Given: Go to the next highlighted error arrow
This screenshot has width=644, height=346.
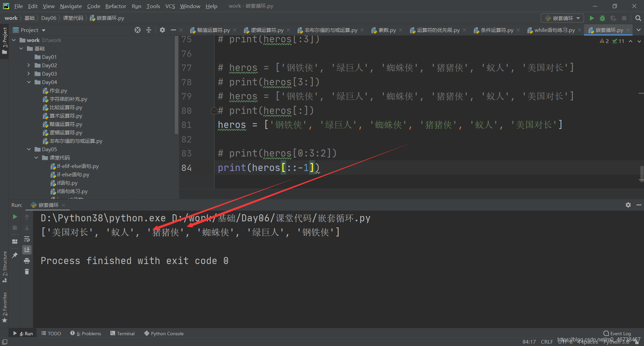Looking at the screenshot, I should click(x=639, y=41).
